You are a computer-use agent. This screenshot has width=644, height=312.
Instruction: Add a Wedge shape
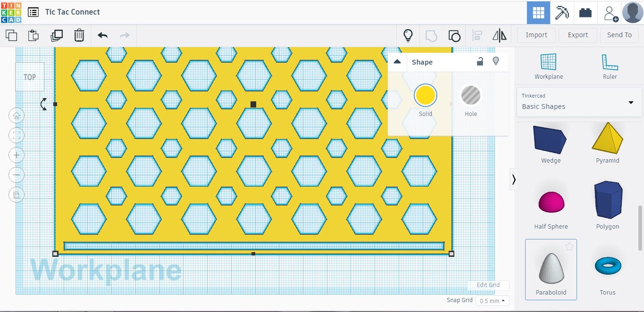pos(551,144)
